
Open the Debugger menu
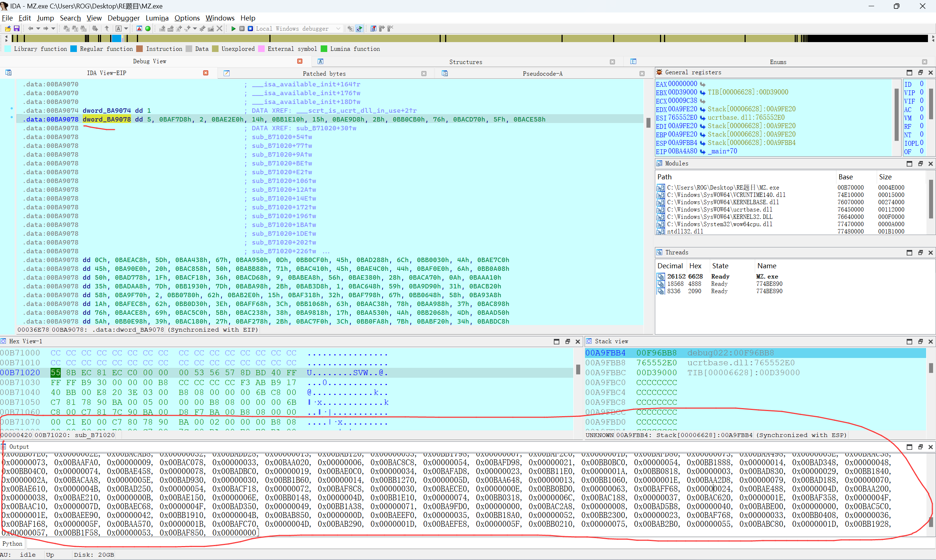click(123, 18)
